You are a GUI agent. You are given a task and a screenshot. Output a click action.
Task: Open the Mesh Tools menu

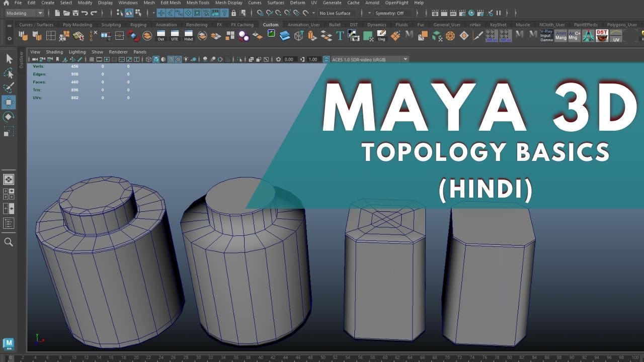(x=198, y=3)
